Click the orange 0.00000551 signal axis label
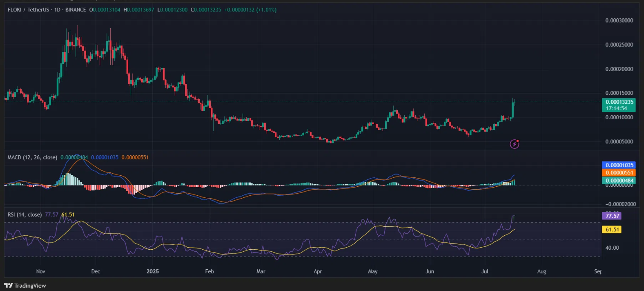Viewport: 644px width, 291px height. 618,173
